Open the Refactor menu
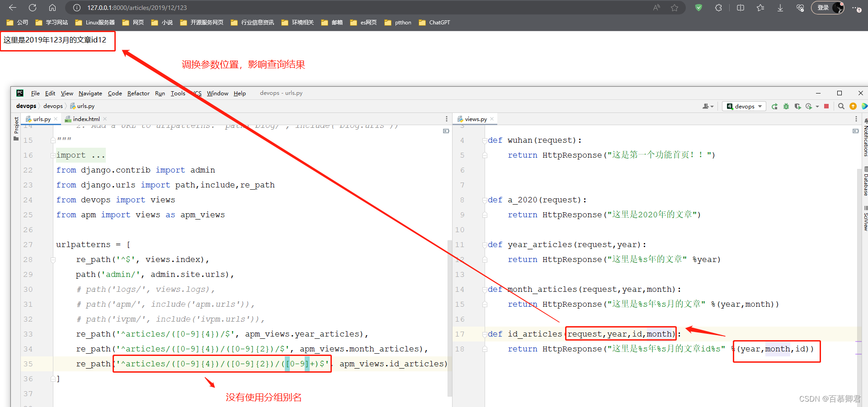 tap(138, 93)
